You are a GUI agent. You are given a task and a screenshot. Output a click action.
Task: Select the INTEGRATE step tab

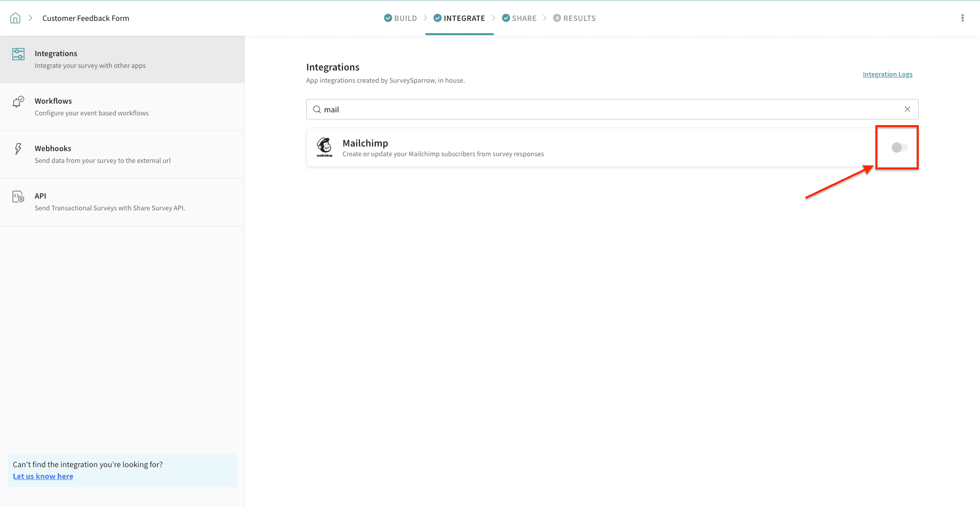pyautogui.click(x=459, y=18)
